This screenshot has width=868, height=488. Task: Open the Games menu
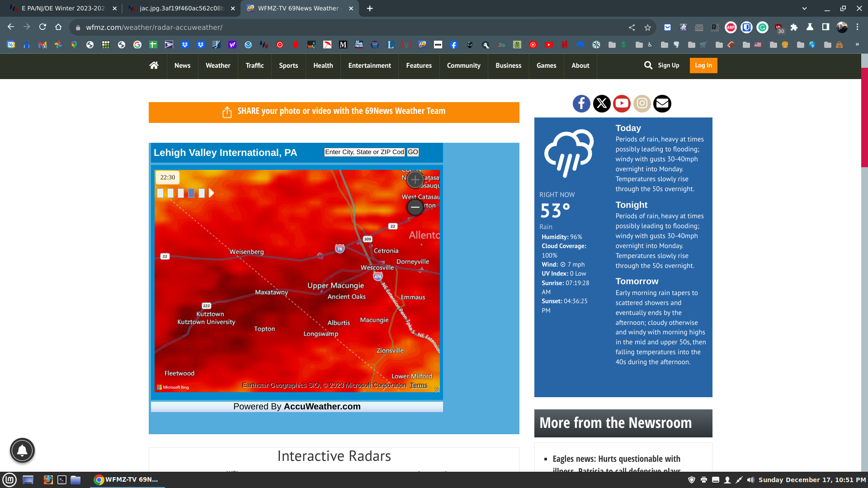pyautogui.click(x=546, y=66)
